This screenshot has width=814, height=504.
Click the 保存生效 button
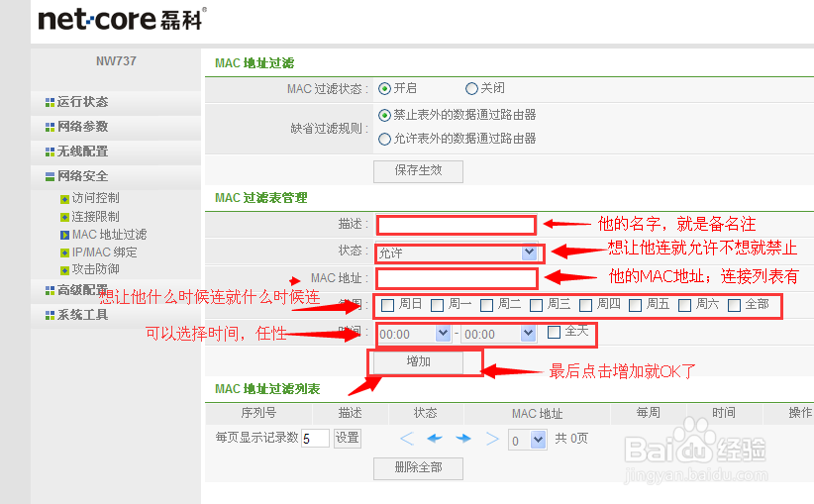(419, 171)
